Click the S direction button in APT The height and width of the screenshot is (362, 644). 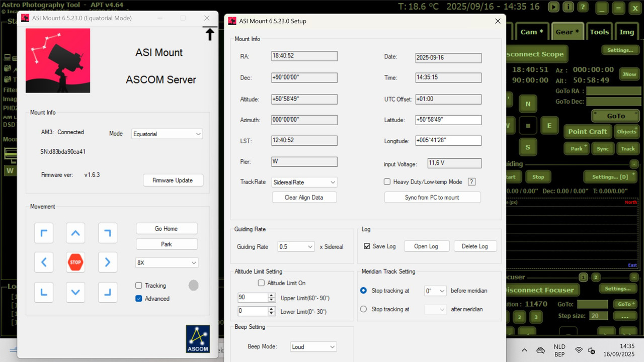coord(528,147)
